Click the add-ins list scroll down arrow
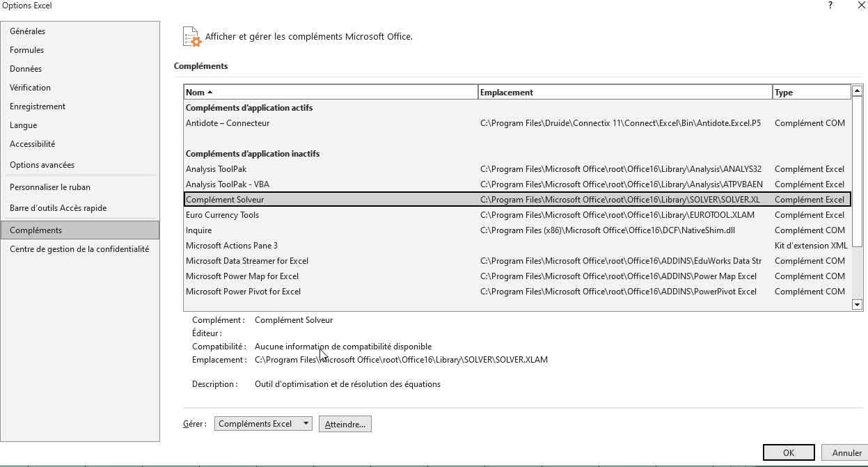Screen dimensions: 868x467 tap(857, 305)
